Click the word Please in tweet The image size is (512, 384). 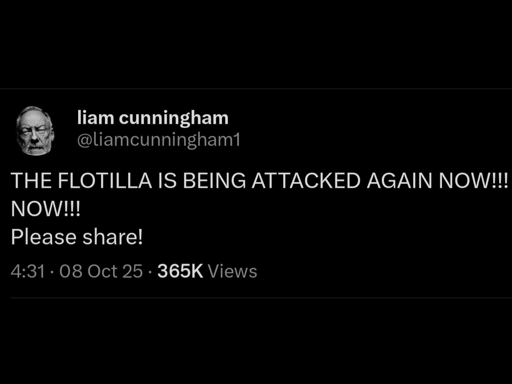click(44, 237)
